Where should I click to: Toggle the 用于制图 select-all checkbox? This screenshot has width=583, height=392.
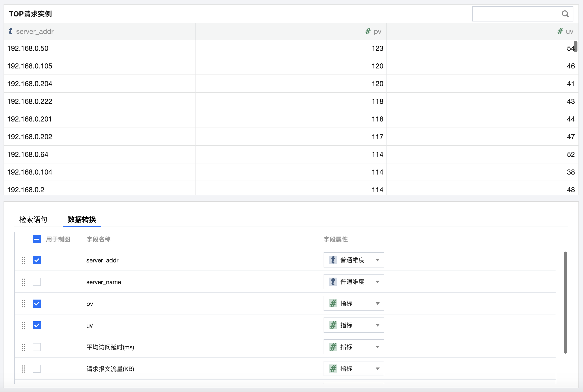click(37, 239)
